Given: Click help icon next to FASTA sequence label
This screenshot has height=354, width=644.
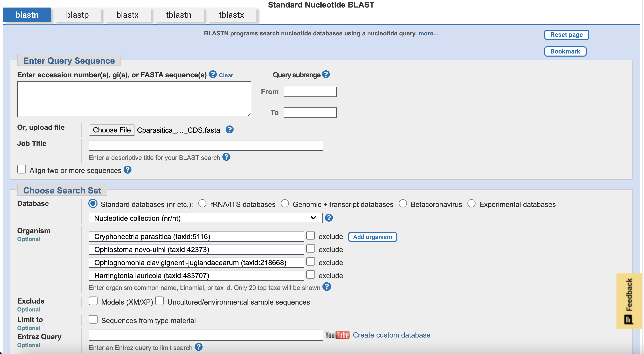Looking at the screenshot, I should click(212, 74).
